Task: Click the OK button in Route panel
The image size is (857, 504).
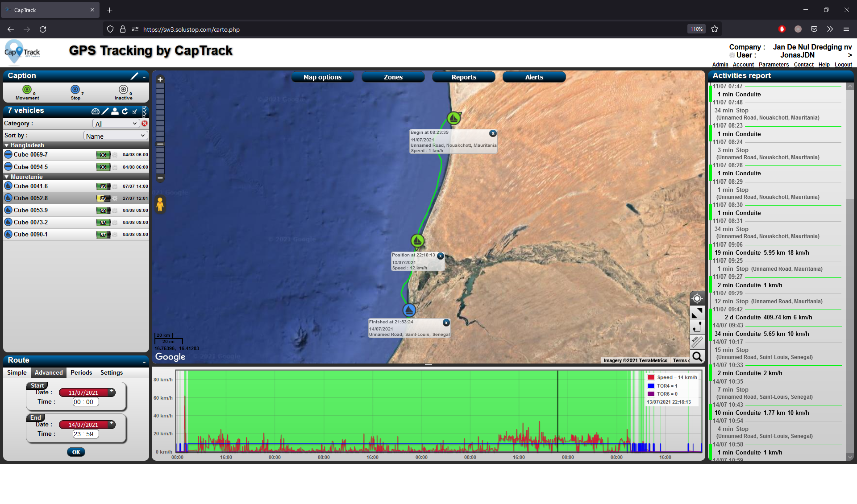Action: [76, 452]
